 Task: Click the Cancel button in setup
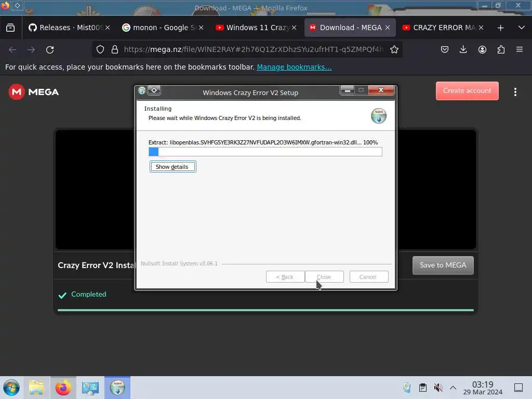coord(368,277)
